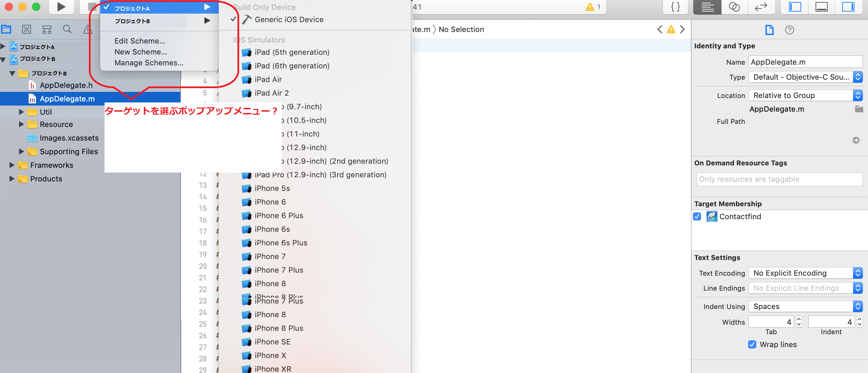This screenshot has width=868, height=373.
Task: Select AppDelegate.h in the navigator
Action: 66,85
